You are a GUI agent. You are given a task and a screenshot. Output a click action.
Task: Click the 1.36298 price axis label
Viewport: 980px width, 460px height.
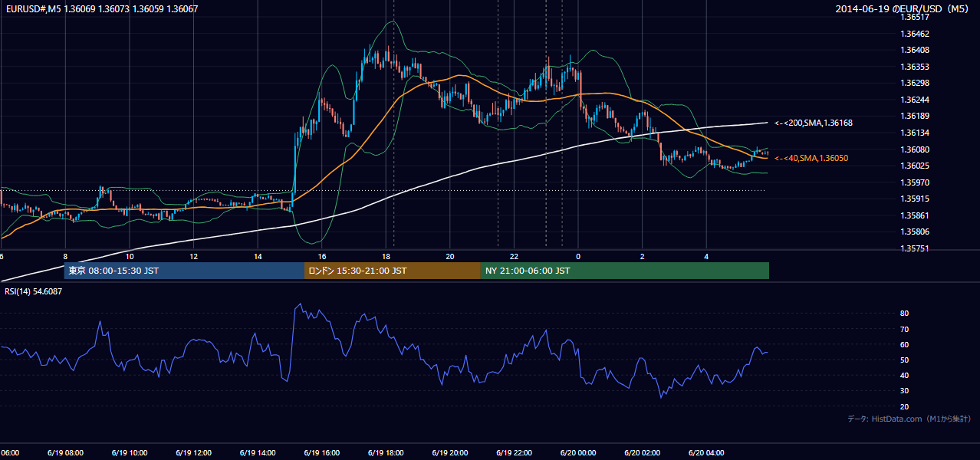point(915,83)
